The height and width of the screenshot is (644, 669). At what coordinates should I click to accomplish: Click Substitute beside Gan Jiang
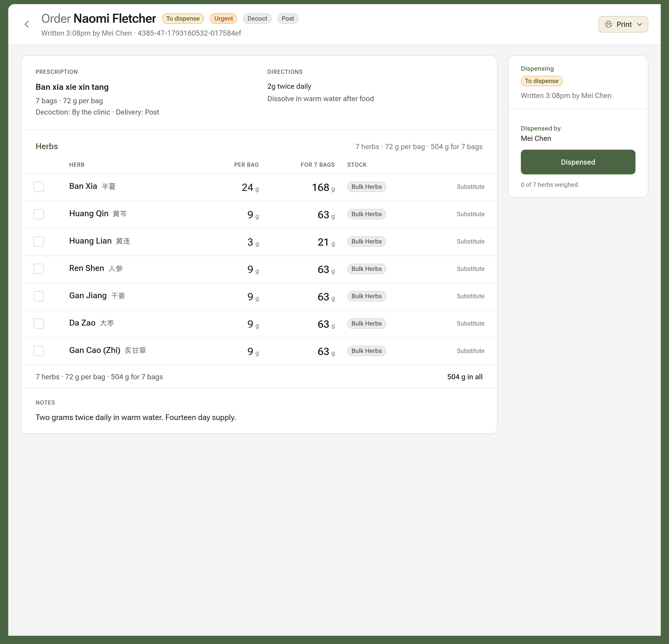pos(470,296)
